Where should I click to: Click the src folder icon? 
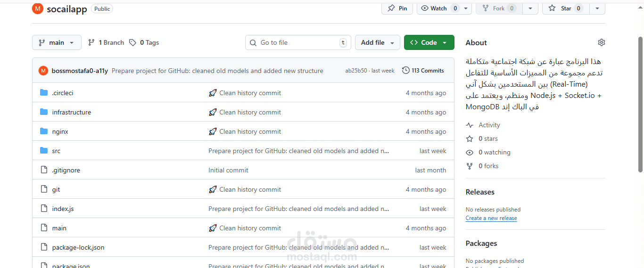pyautogui.click(x=44, y=151)
